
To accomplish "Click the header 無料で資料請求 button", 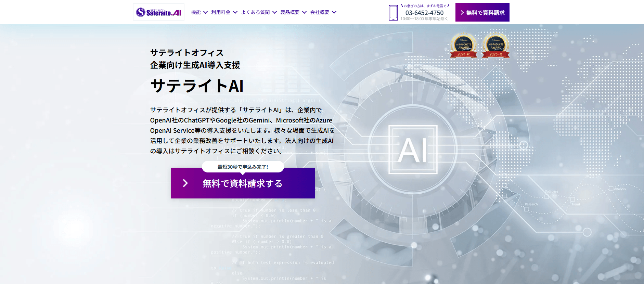I will tap(482, 12).
